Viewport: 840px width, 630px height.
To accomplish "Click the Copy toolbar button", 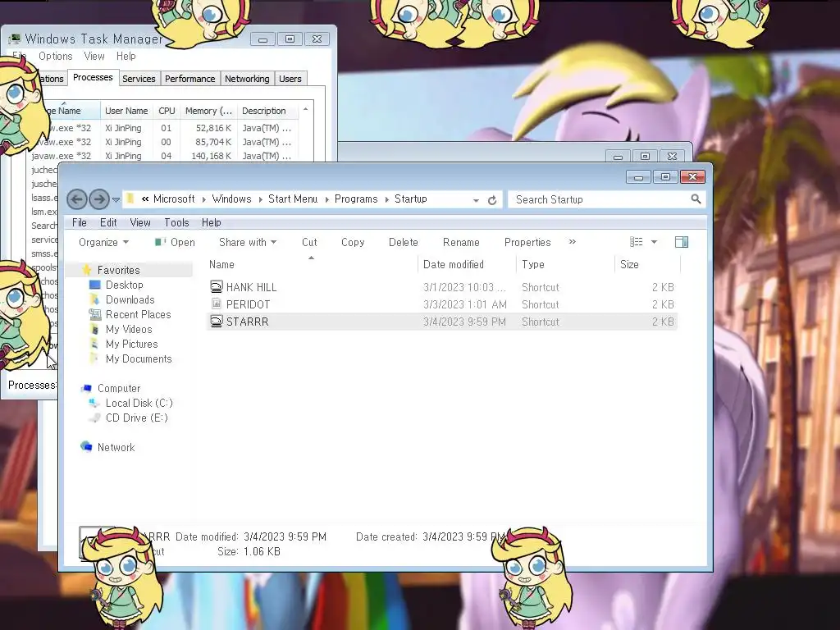I will tap(353, 242).
